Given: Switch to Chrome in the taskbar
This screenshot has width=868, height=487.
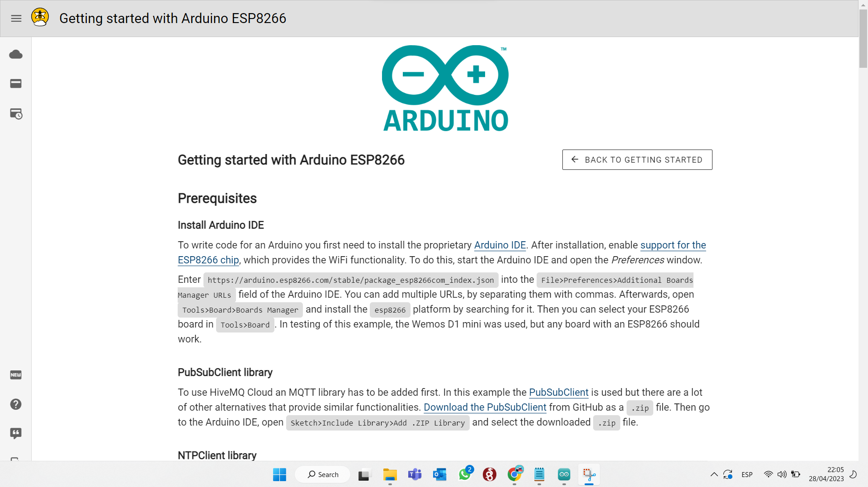Looking at the screenshot, I should [x=514, y=474].
